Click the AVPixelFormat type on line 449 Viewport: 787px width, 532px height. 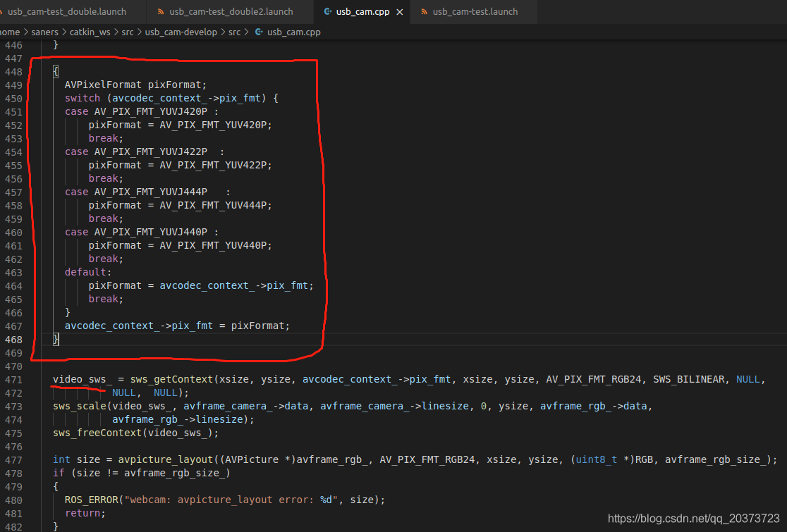coord(103,85)
